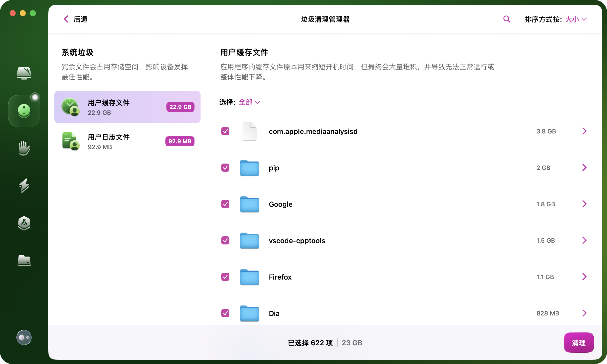Image resolution: width=607 pixels, height=364 pixels.
Task: Open Smart Care monitor sidebar icon
Action: pyautogui.click(x=24, y=73)
